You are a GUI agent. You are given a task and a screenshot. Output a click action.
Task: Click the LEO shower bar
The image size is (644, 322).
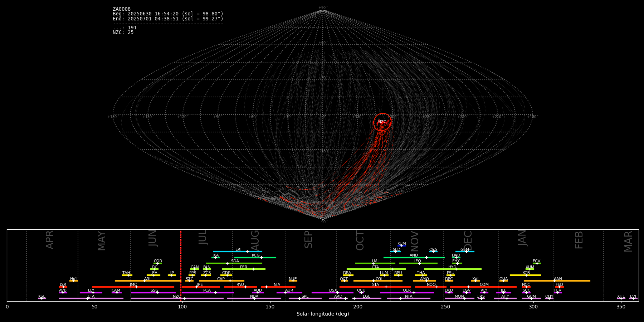tap(418, 263)
